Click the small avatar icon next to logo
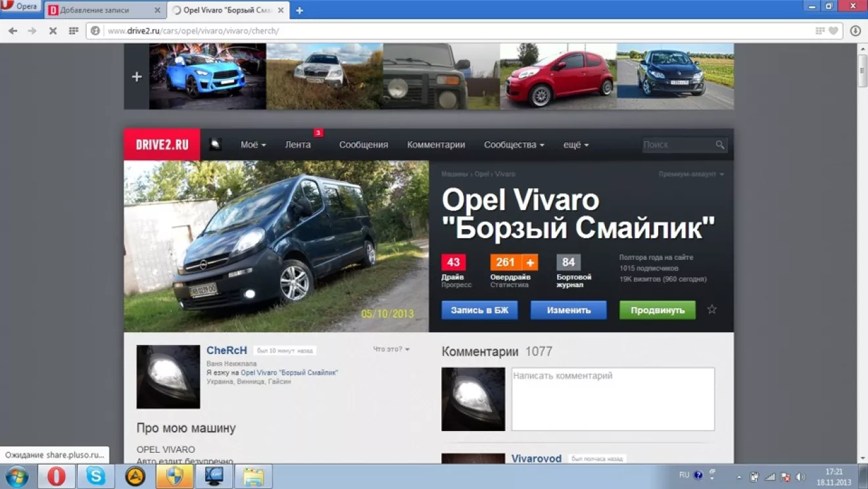Screen dimensions: 868x489 pyautogui.click(x=215, y=145)
